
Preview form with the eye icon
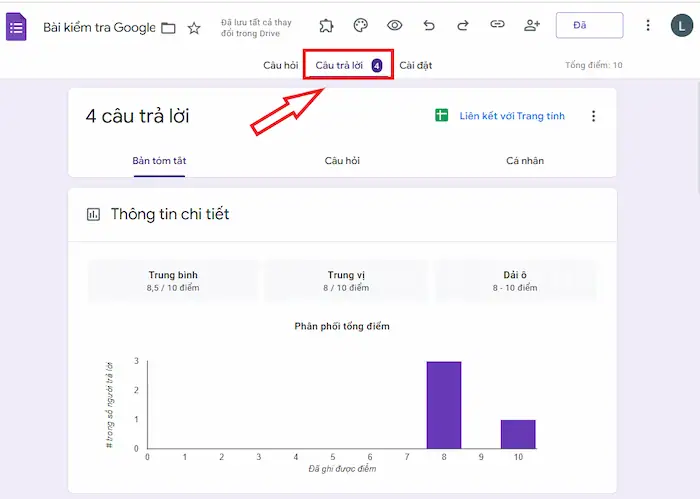point(395,25)
